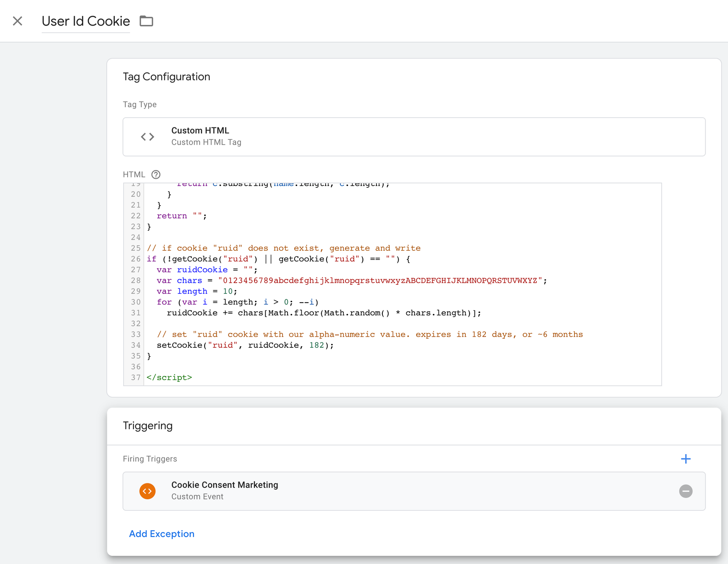This screenshot has width=728, height=564.
Task: Click the Triggering section heading
Action: pos(148,426)
